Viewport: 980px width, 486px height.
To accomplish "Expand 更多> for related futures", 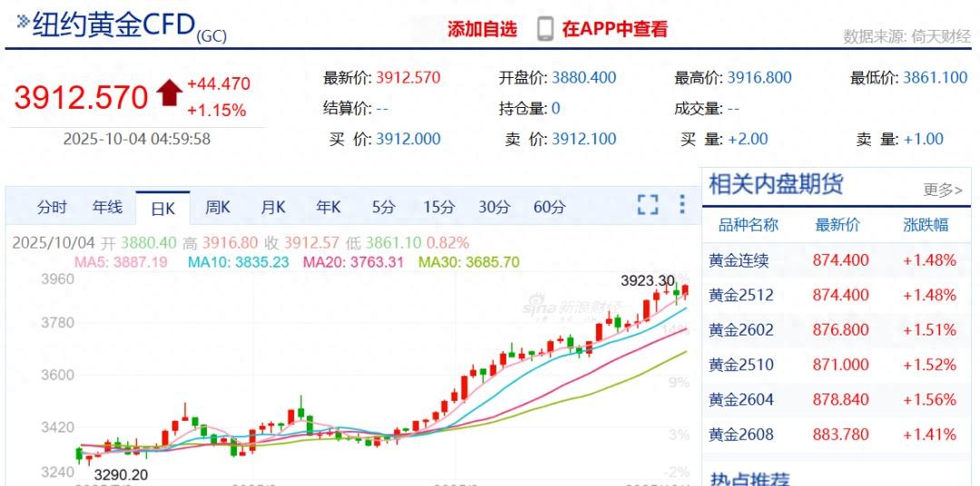I will [x=943, y=190].
